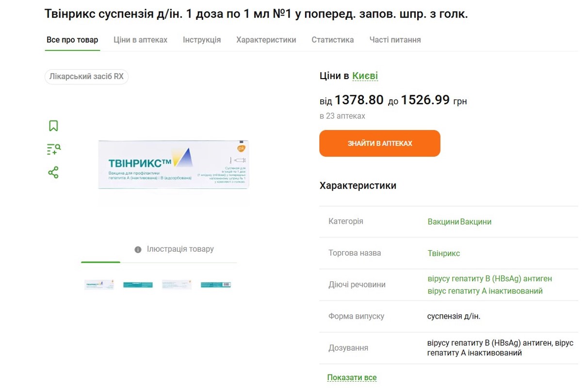
Task: Select the fourth product thumbnail
Action: click(216, 285)
